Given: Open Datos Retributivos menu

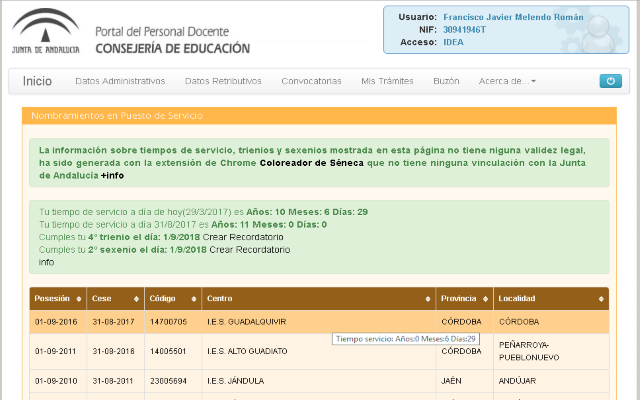Looking at the screenshot, I should point(223,81).
